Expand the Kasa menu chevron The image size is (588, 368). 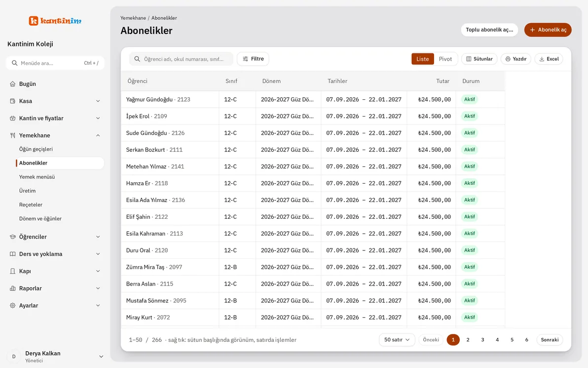click(98, 101)
